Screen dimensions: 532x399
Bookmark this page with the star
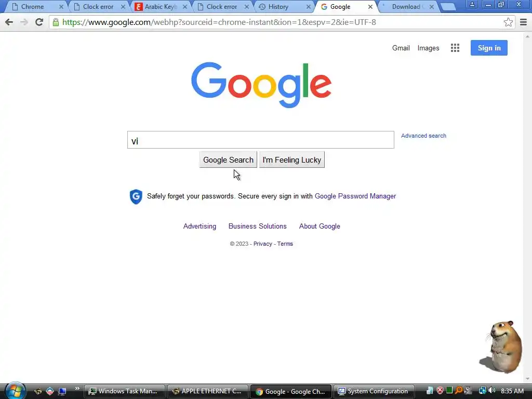point(508,22)
